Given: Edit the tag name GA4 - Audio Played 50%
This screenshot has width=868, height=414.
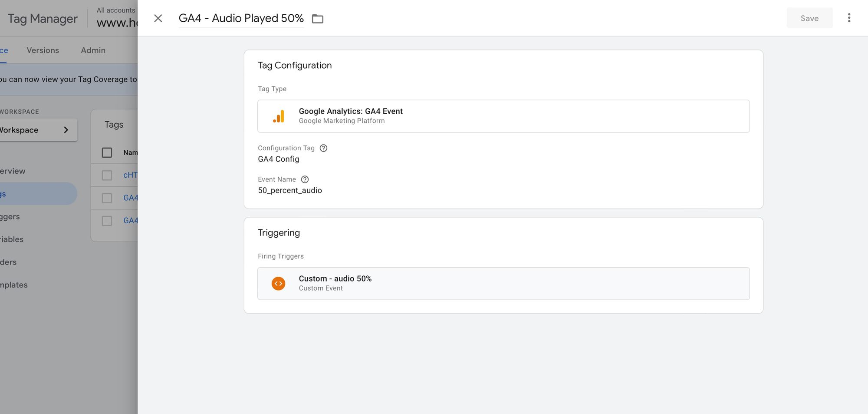Looking at the screenshot, I should click(x=241, y=18).
